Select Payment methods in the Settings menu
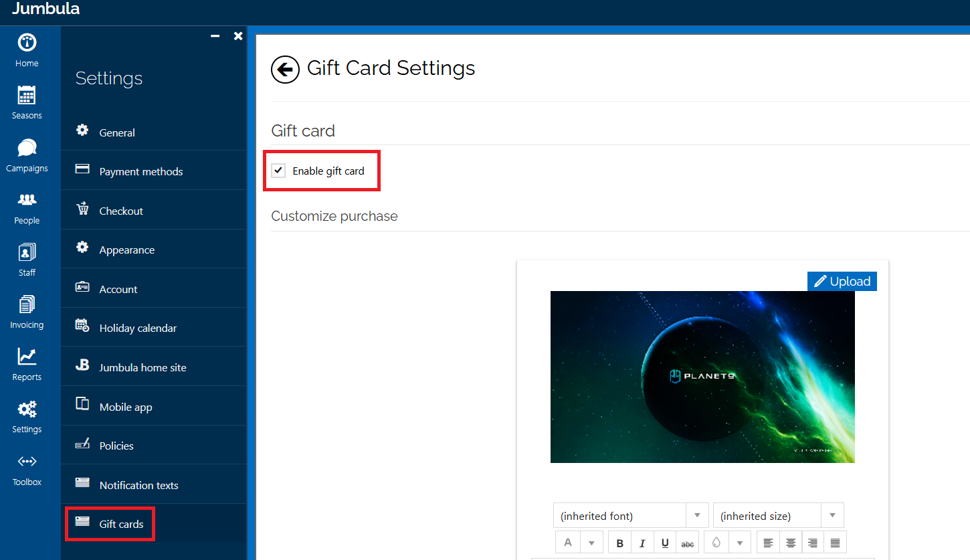 point(140,171)
